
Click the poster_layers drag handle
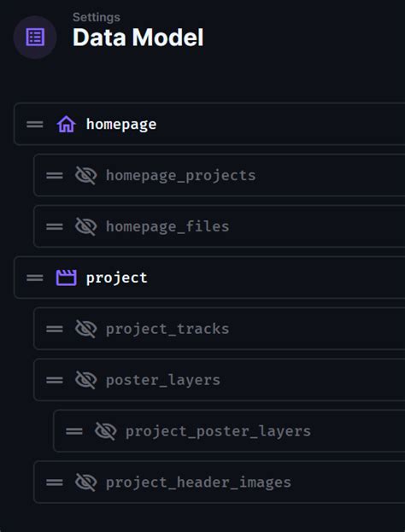tap(55, 380)
